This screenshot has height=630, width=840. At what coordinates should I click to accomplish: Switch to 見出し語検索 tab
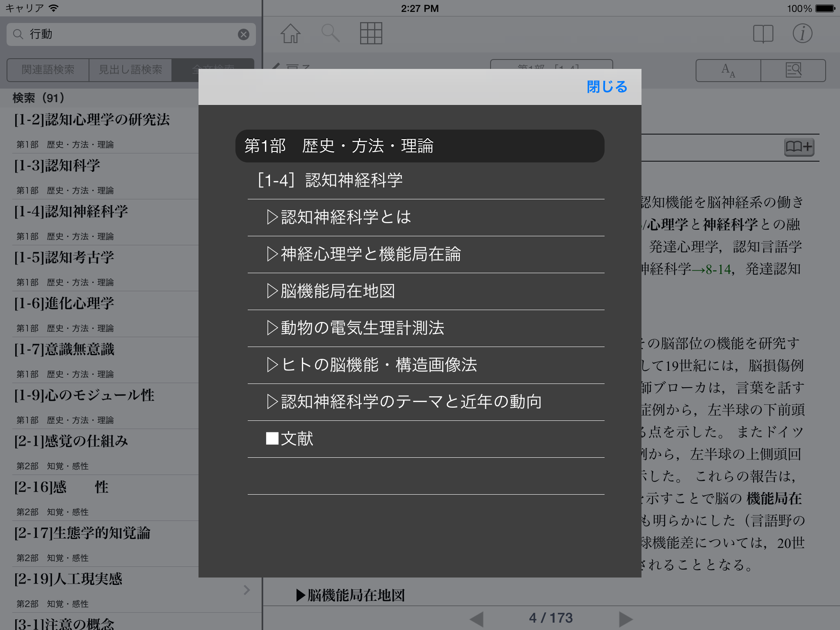[x=130, y=70]
